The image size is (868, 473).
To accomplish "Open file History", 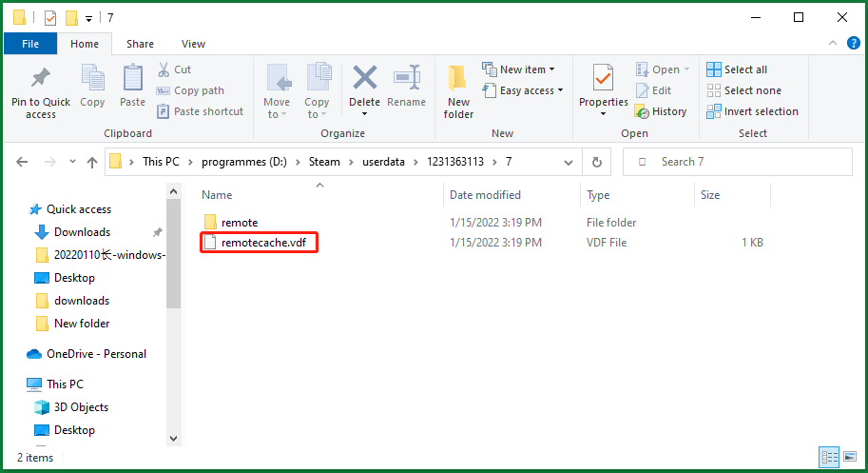I will point(661,111).
